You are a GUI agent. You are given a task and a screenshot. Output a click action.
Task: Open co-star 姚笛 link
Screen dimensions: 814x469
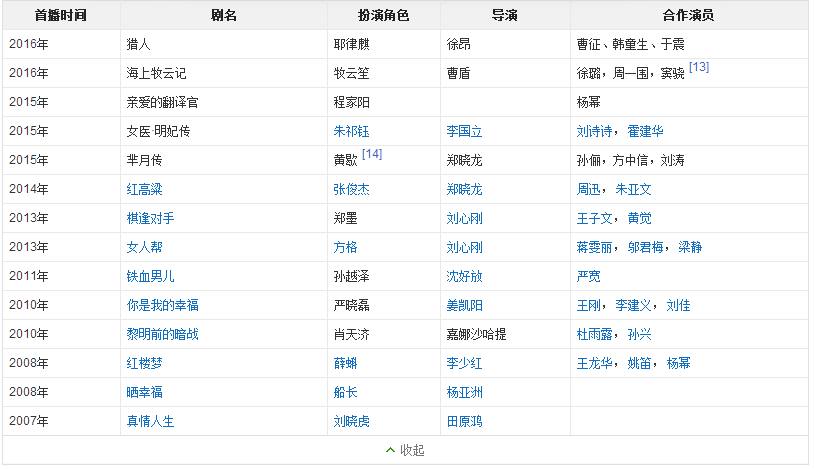click(x=640, y=364)
